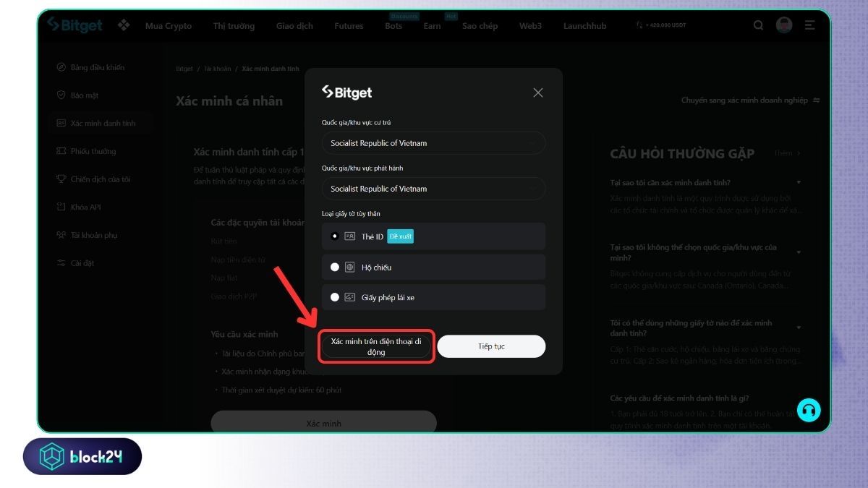The width and height of the screenshot is (868, 488).
Task: Open Bảng điều khiển in the sidebar
Action: [98, 67]
